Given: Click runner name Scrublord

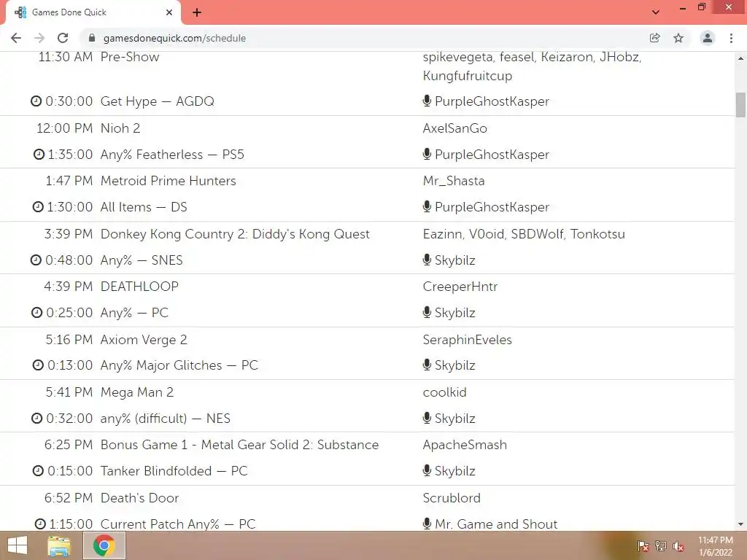Looking at the screenshot, I should pyautogui.click(x=452, y=497).
